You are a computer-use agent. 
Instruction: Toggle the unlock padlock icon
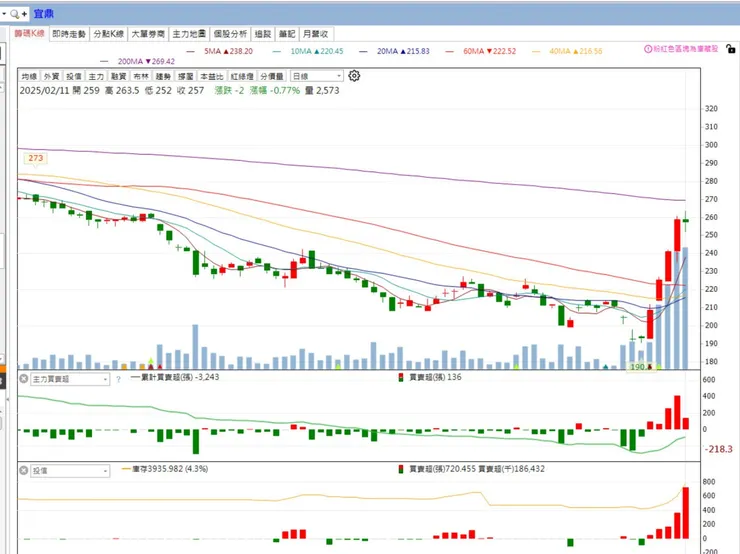(731, 48)
